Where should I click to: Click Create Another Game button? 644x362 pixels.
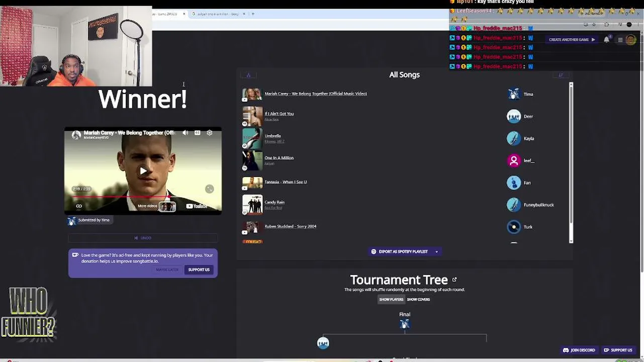(x=572, y=40)
